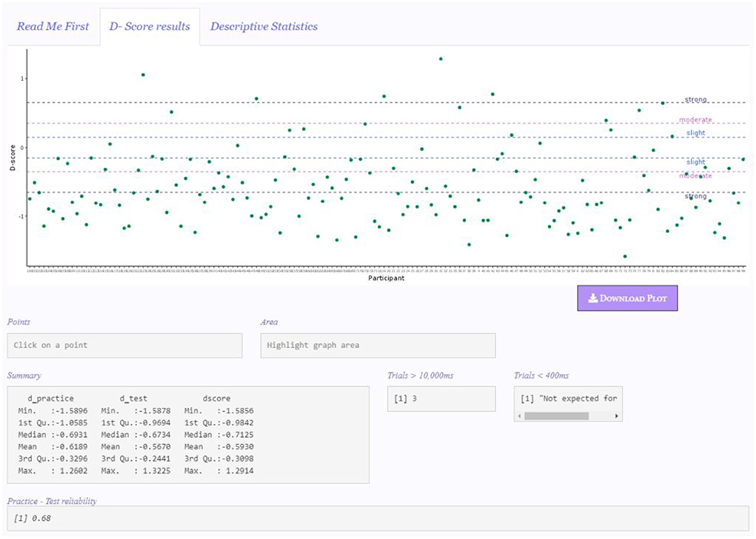Click the 'Practice - Test reliability' label

tap(52, 501)
